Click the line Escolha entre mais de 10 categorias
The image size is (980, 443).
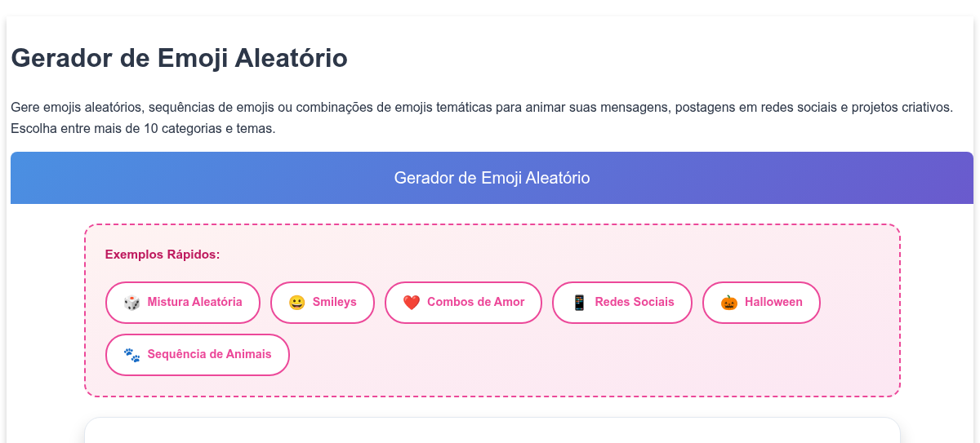coord(143,128)
